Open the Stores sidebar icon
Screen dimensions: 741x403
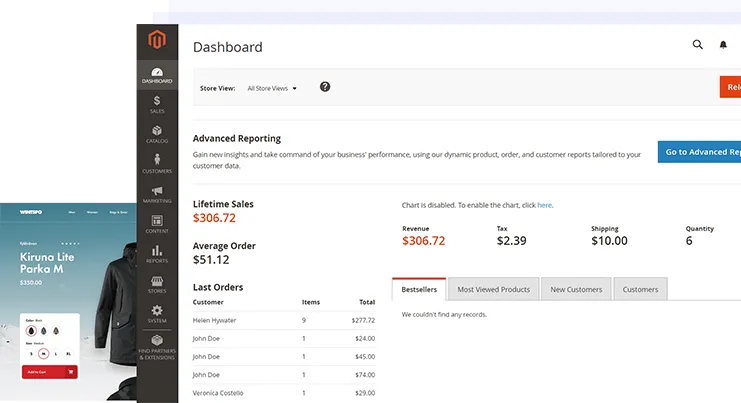tap(157, 283)
